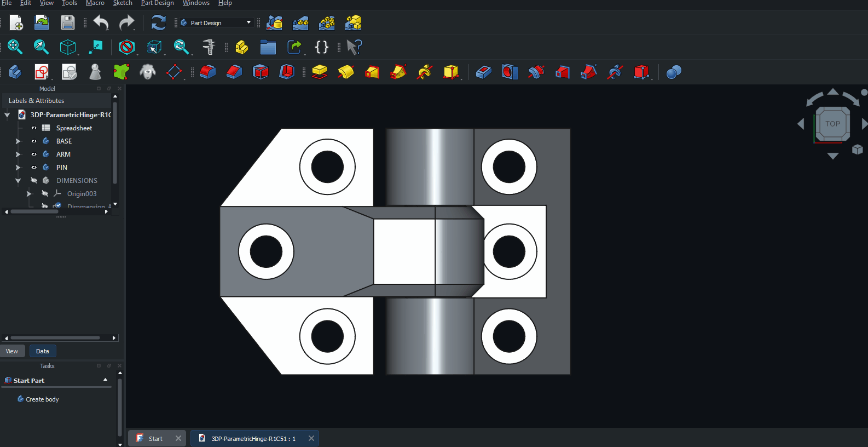Collapse the DIMENSIONS tree item
This screenshot has width=868, height=447.
coord(18,181)
